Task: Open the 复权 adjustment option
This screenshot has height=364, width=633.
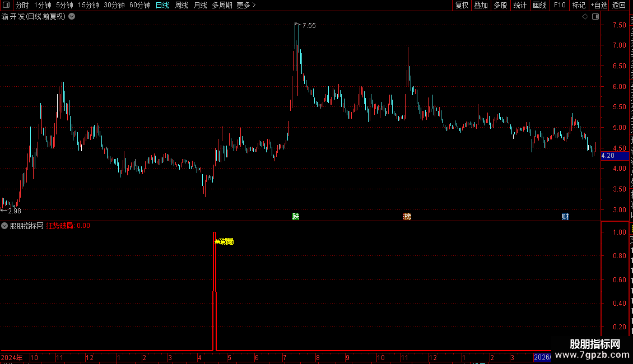Action: point(462,5)
